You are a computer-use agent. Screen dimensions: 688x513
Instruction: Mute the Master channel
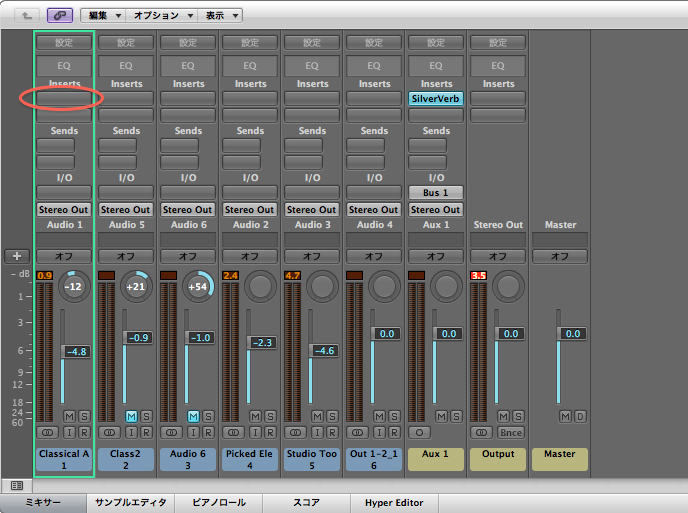point(566,416)
